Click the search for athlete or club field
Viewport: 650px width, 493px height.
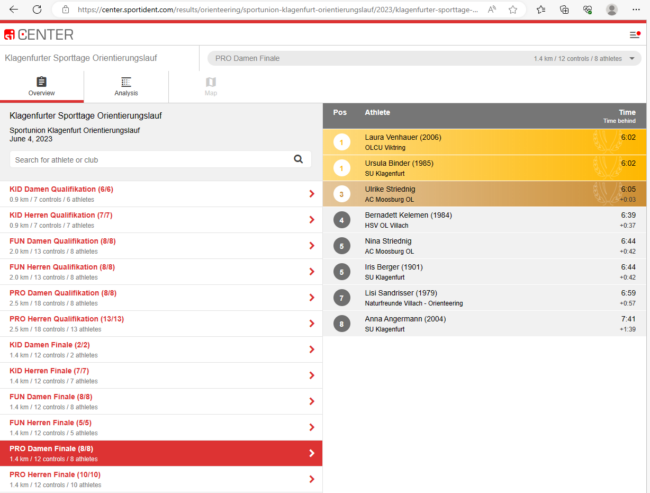(150, 159)
